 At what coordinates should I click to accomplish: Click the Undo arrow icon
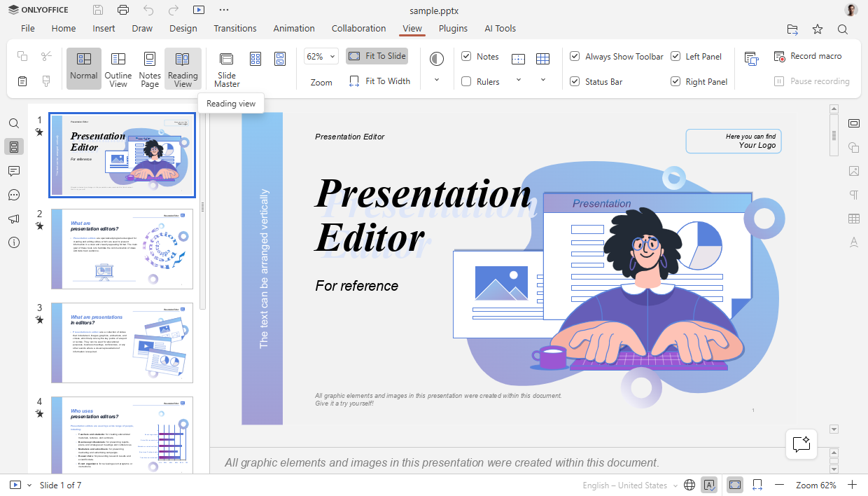point(148,10)
